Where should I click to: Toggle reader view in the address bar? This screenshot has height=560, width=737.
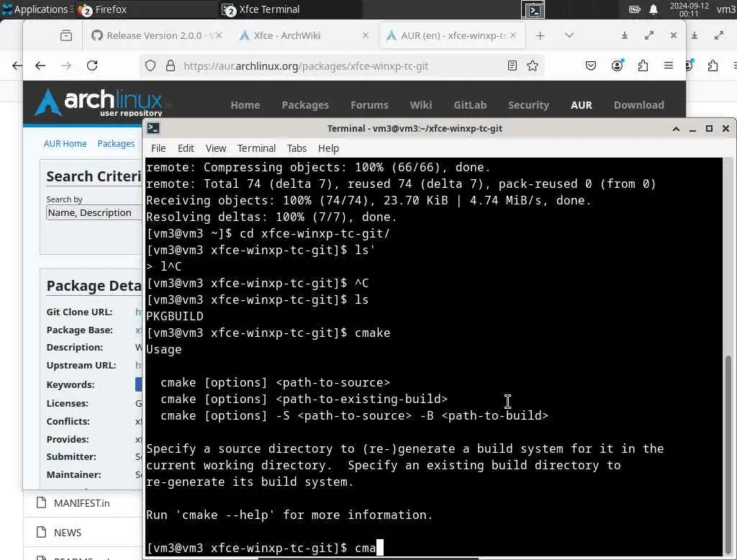point(512,66)
